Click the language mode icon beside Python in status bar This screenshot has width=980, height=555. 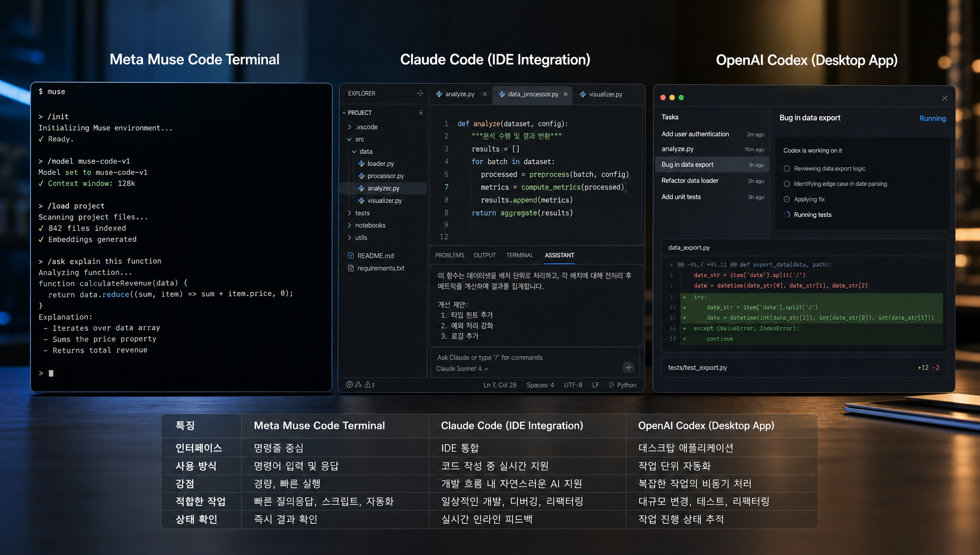[611, 385]
